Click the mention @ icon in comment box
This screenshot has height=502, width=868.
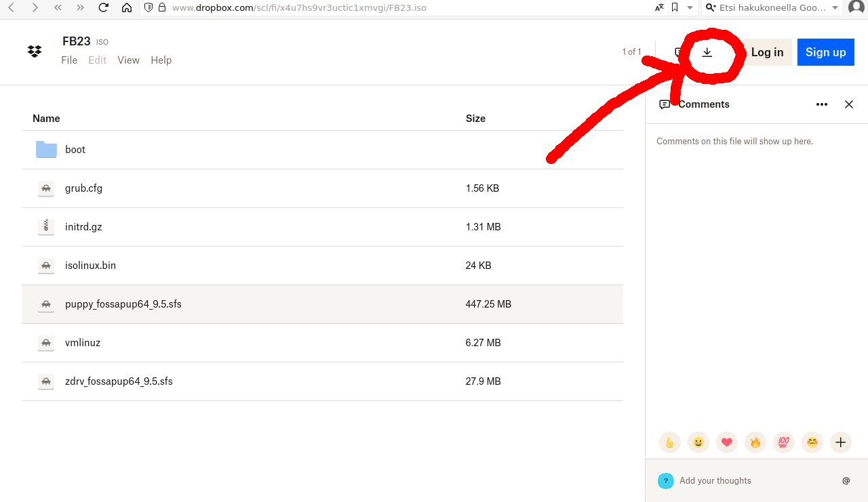coord(846,481)
